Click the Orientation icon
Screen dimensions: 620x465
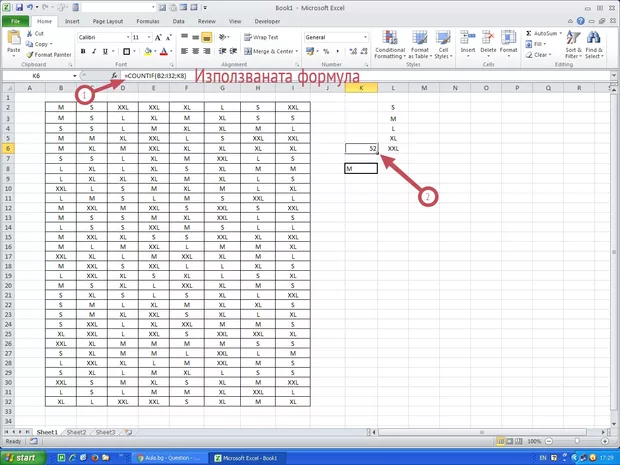click(x=223, y=37)
